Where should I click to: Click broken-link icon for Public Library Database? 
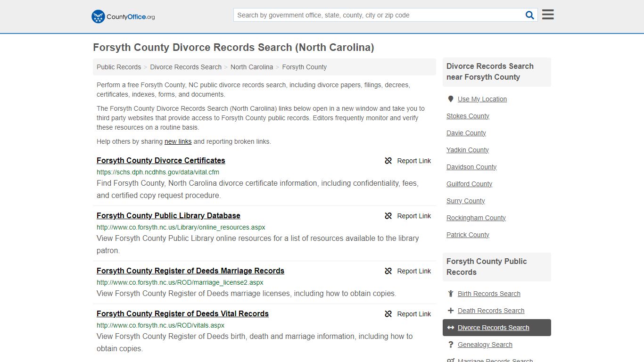click(x=388, y=216)
